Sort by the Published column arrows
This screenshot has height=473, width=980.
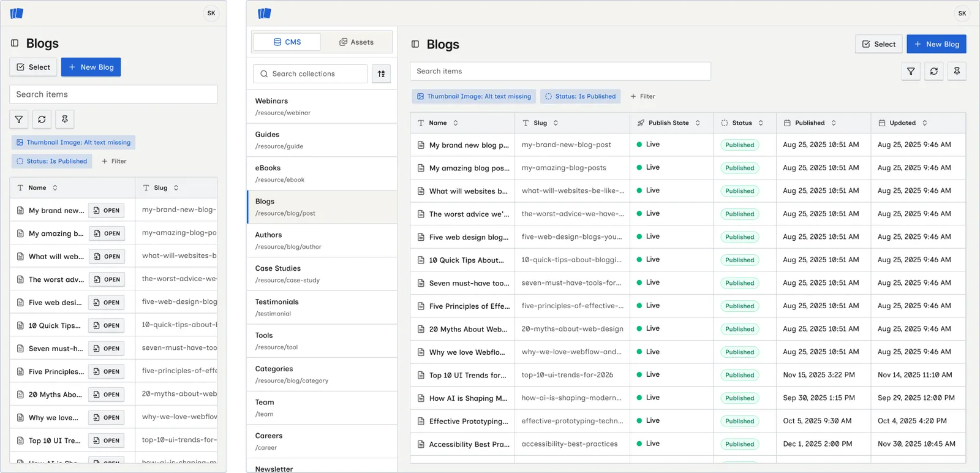click(x=834, y=123)
